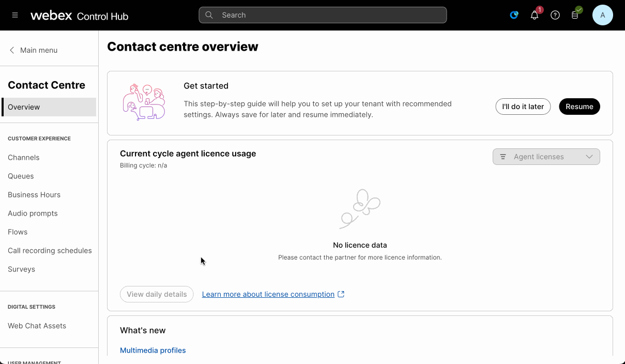Viewport: 625px width, 364px height.
Task: Open Channels in the sidebar
Action: pos(24,157)
